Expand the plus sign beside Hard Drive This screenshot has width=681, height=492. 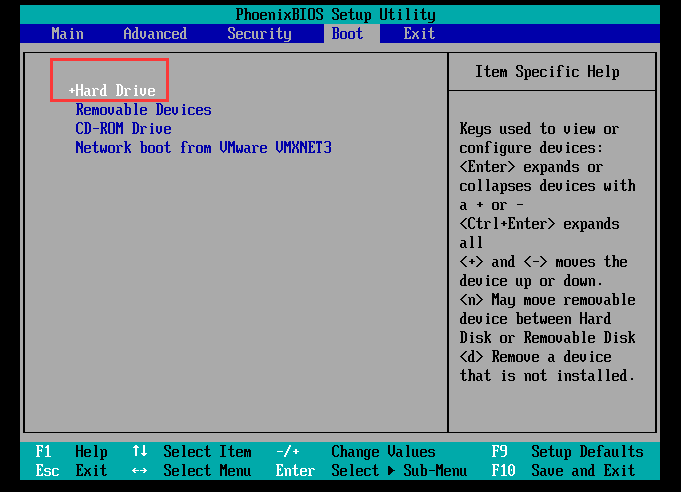(72, 91)
